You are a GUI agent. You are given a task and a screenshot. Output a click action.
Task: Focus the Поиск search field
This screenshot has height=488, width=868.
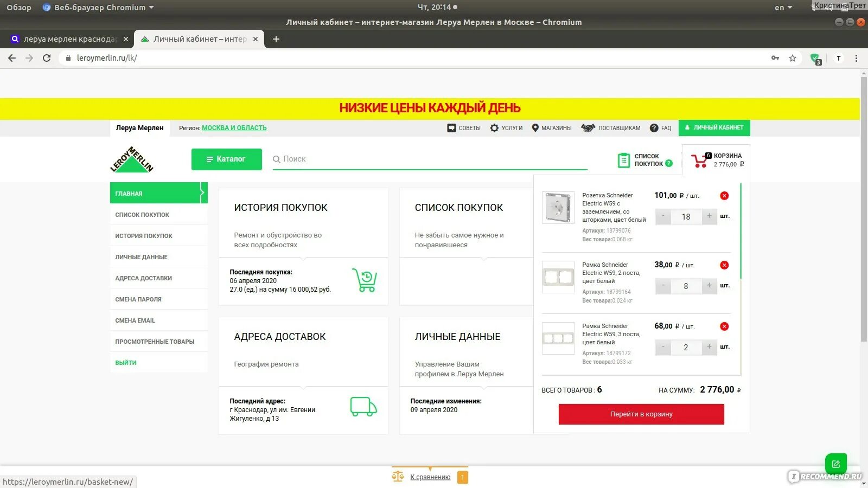point(430,159)
